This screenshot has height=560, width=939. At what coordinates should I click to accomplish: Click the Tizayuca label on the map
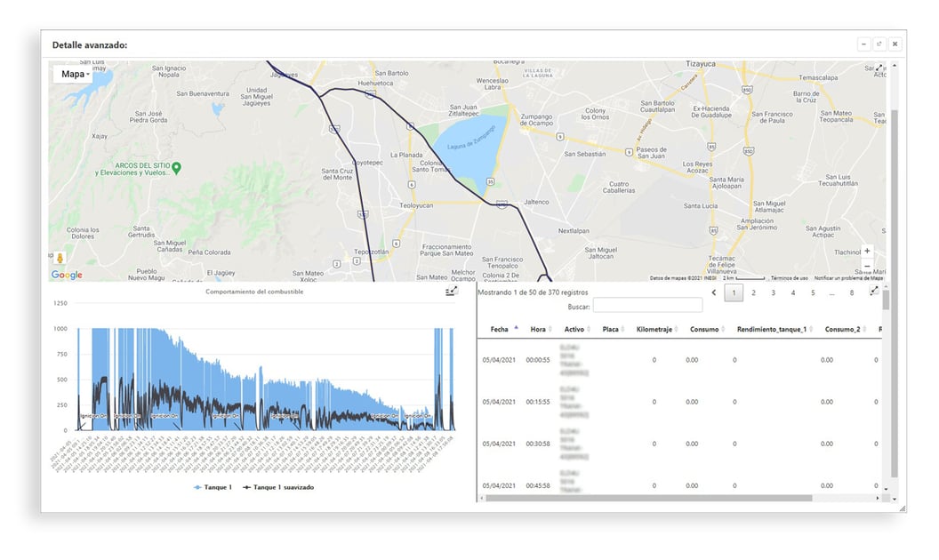click(x=700, y=64)
